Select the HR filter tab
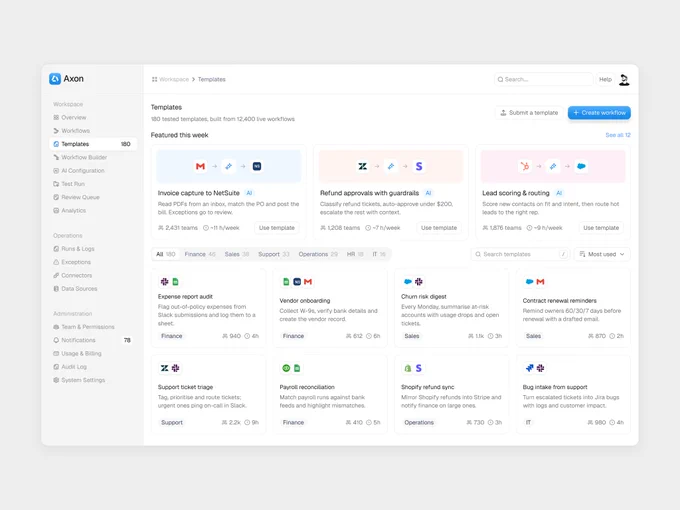Viewport: 680px width, 510px height. (355, 254)
